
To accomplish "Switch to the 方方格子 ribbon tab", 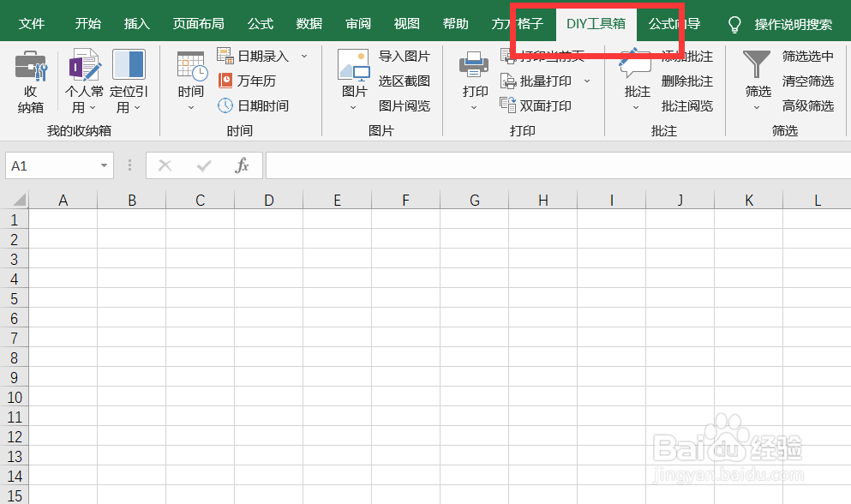I will pos(515,24).
